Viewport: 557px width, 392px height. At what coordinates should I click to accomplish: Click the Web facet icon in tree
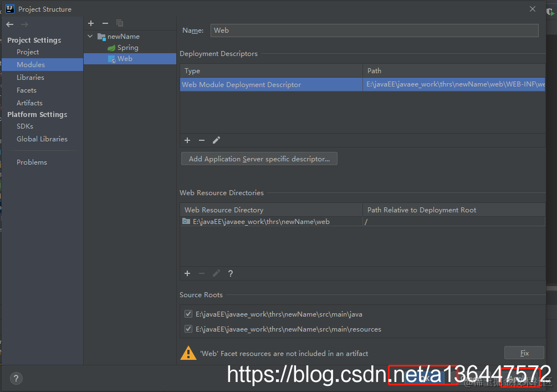point(112,59)
